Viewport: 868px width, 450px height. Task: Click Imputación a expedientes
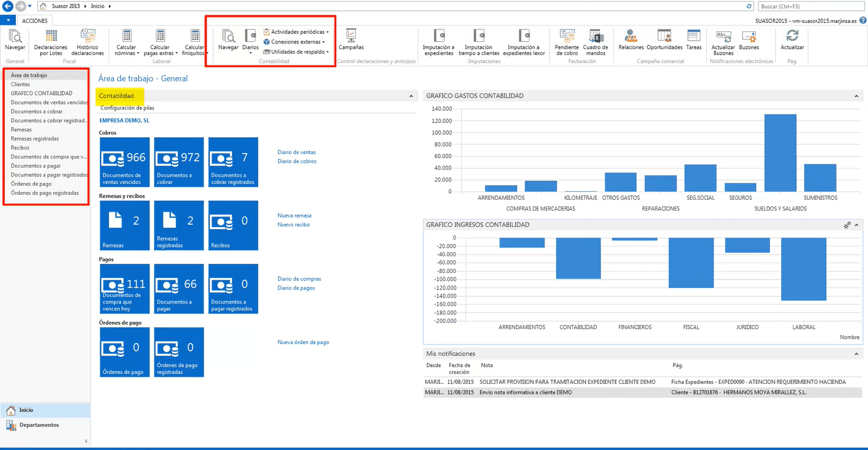[438, 42]
